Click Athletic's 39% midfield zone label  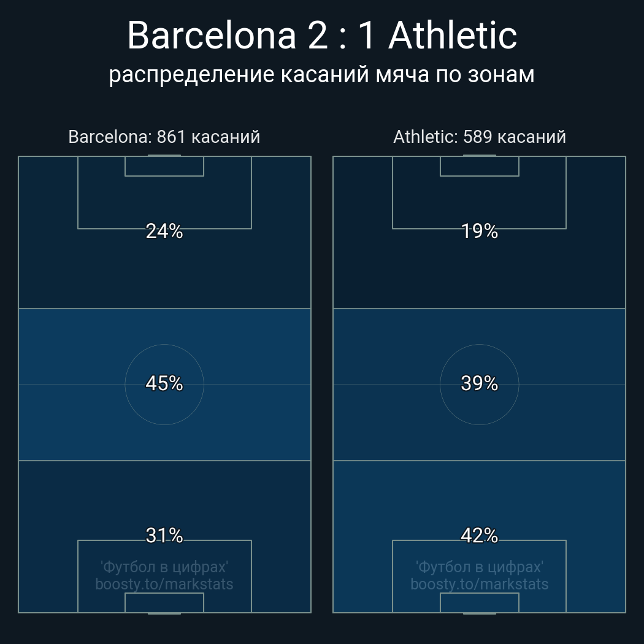point(480,383)
